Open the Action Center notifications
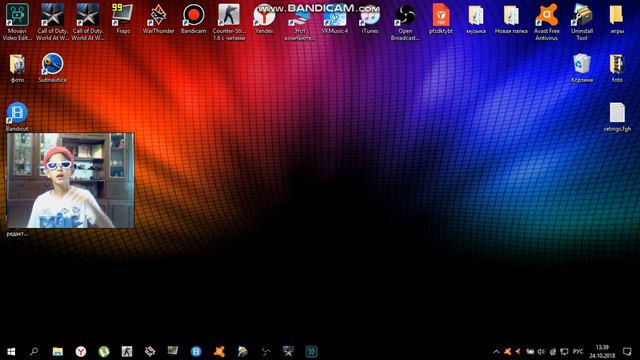The image size is (640, 360). tap(627, 351)
